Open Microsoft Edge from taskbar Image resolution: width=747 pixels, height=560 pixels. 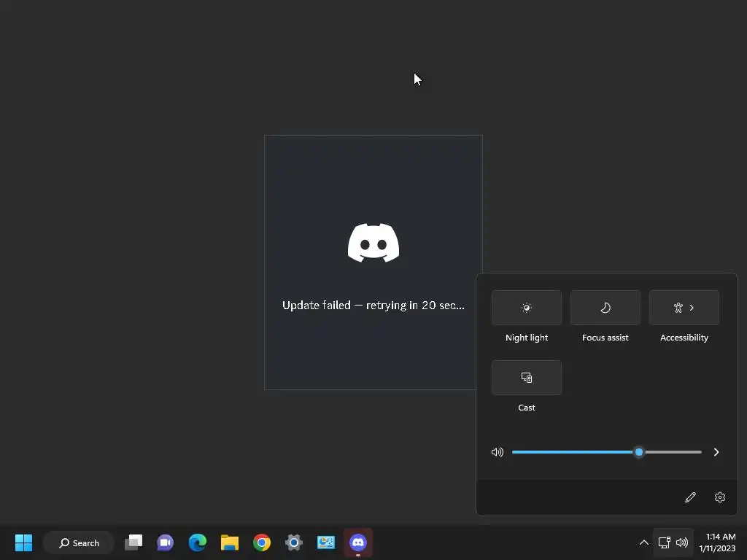[x=197, y=542]
